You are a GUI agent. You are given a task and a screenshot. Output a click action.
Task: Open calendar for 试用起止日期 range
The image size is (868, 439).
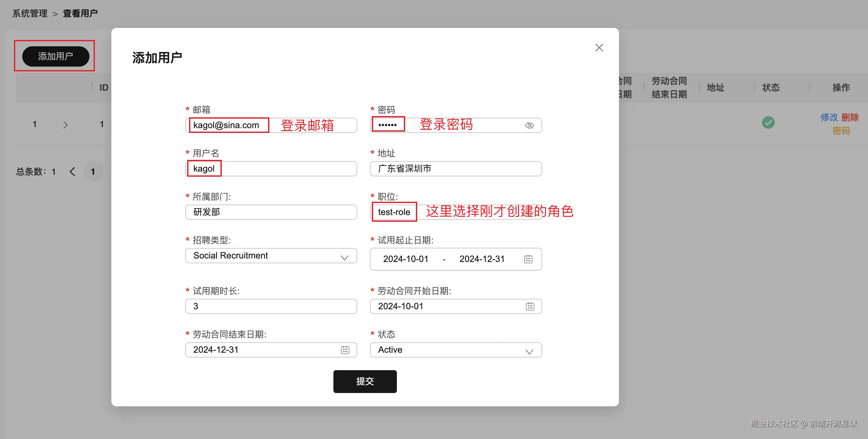(x=528, y=259)
